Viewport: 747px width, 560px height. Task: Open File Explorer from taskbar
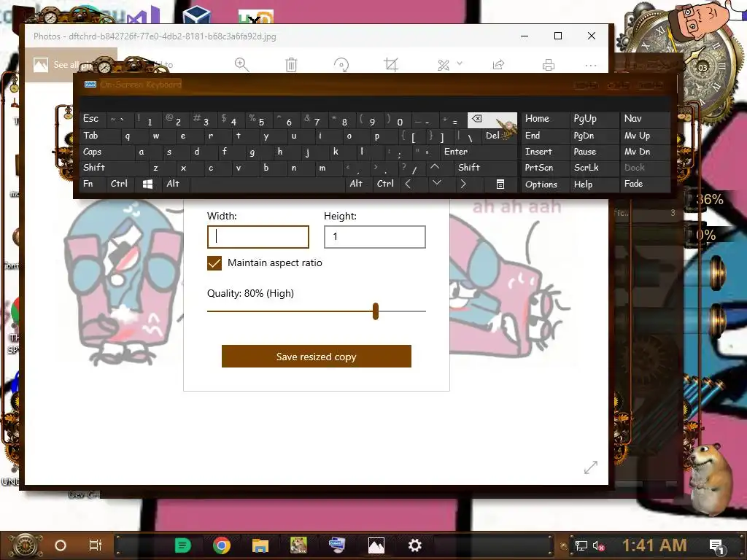tap(260, 545)
